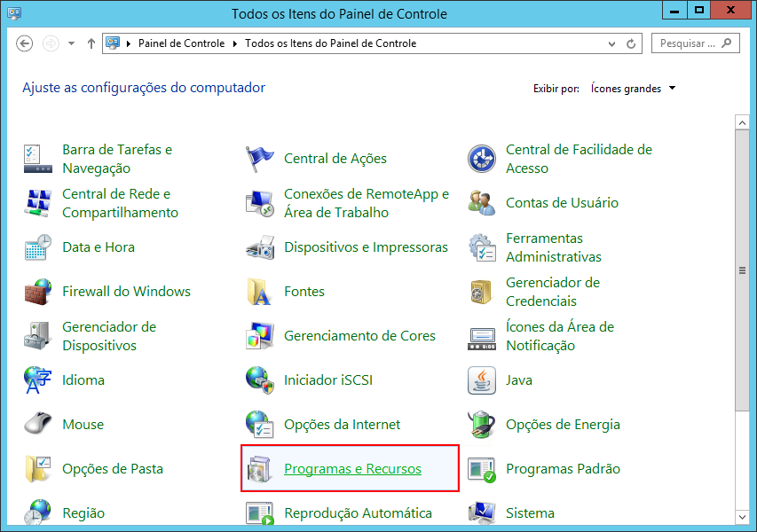This screenshot has width=757, height=532.
Task: Go back with the Back arrow
Action: click(25, 43)
